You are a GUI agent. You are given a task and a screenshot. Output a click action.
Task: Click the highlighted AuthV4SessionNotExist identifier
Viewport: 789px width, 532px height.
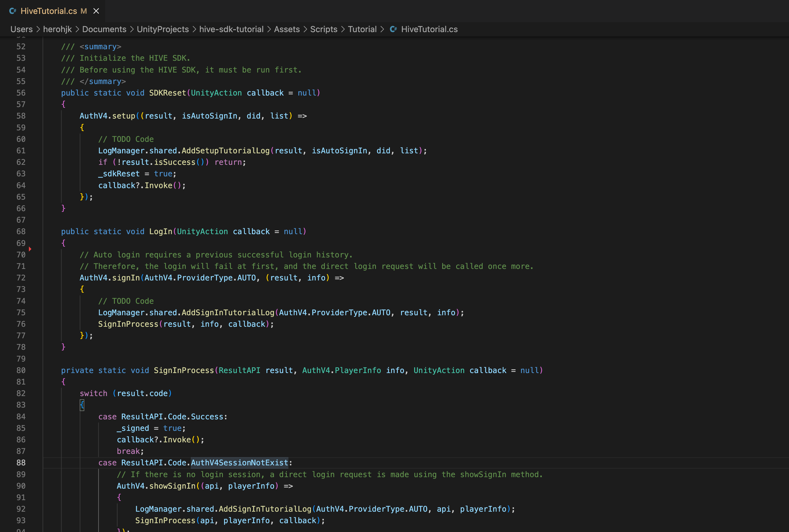coord(239,463)
